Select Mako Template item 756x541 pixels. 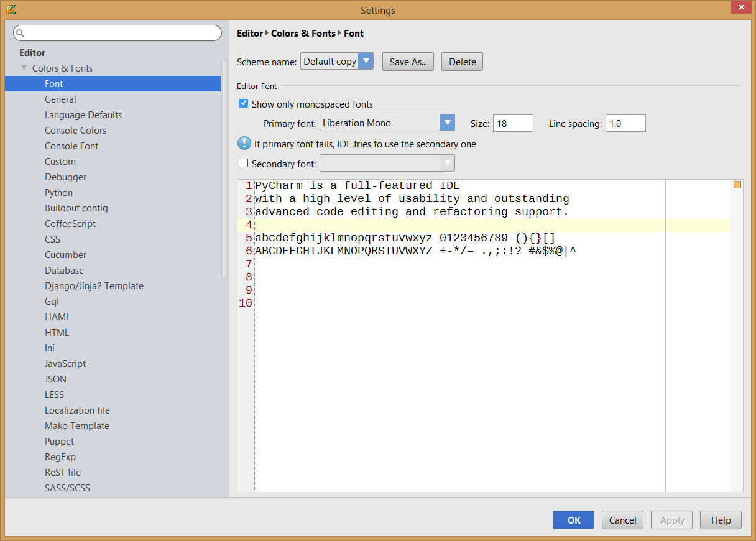click(x=76, y=425)
